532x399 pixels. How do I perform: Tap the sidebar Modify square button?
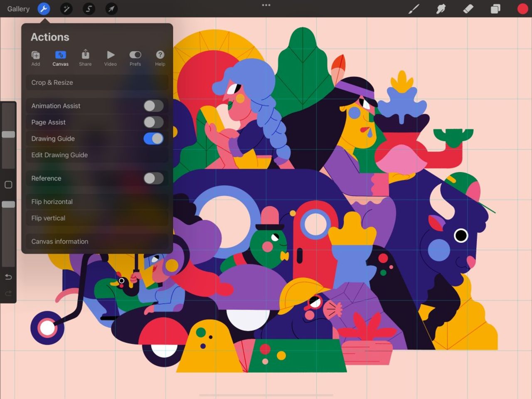(8, 184)
